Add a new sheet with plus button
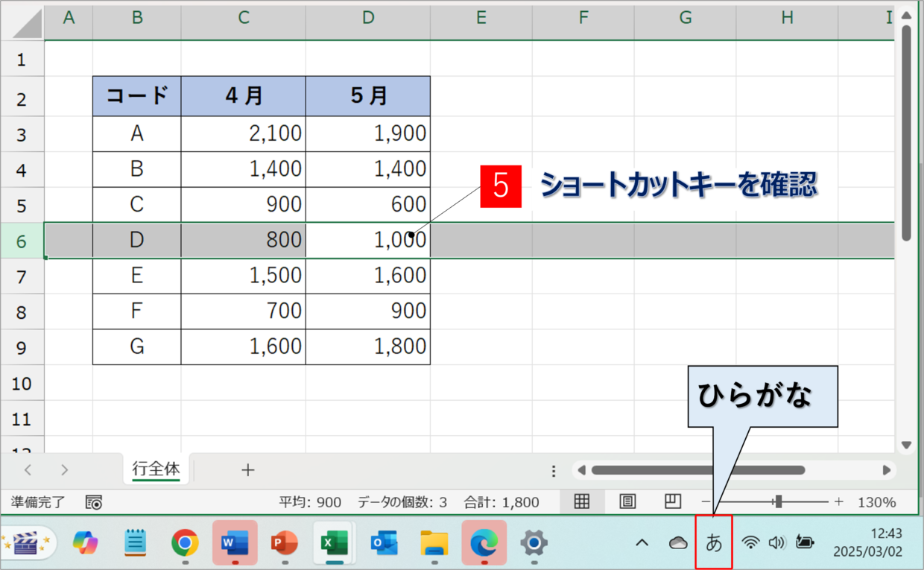This screenshot has height=570, width=924. click(x=247, y=470)
